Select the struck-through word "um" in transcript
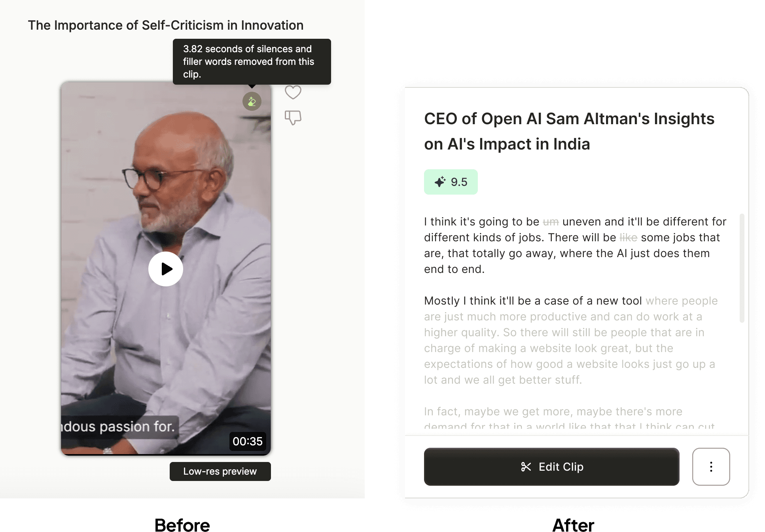 (551, 222)
